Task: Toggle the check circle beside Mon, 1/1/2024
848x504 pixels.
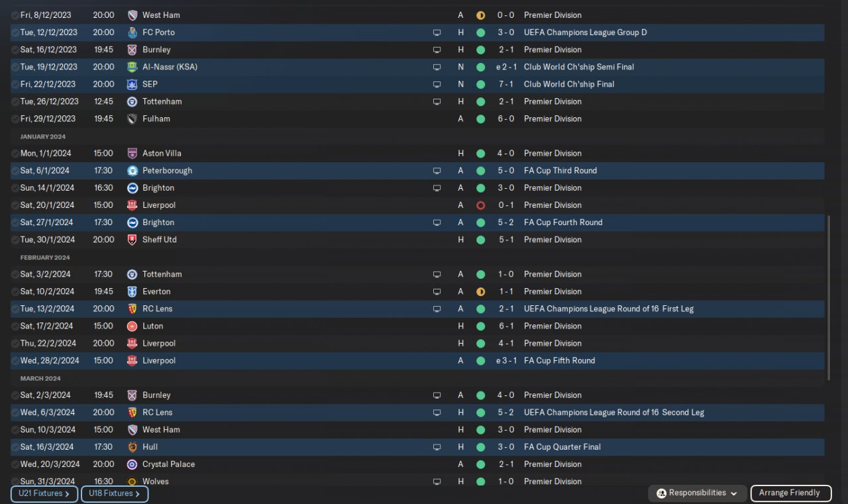Action: [x=15, y=154]
